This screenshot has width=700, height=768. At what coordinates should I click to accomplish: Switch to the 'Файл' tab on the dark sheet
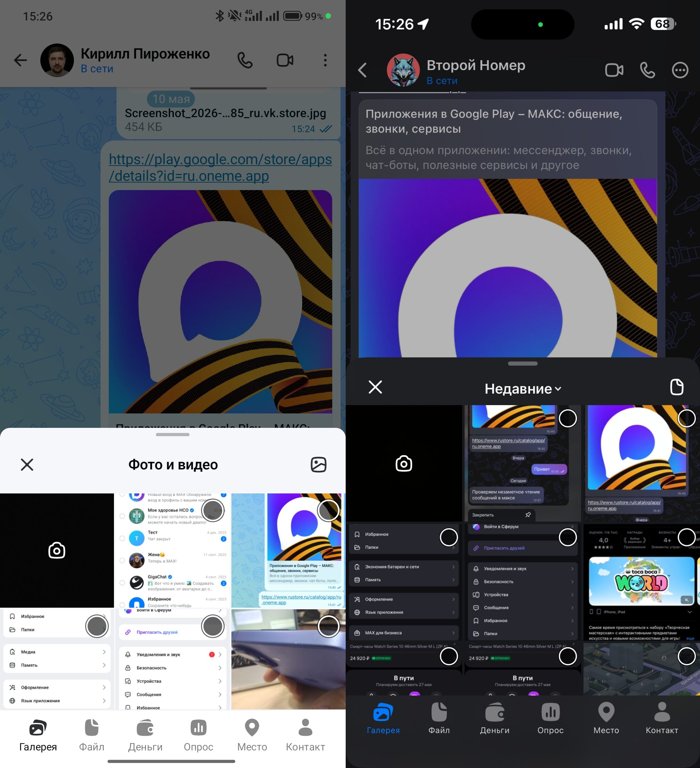click(439, 718)
